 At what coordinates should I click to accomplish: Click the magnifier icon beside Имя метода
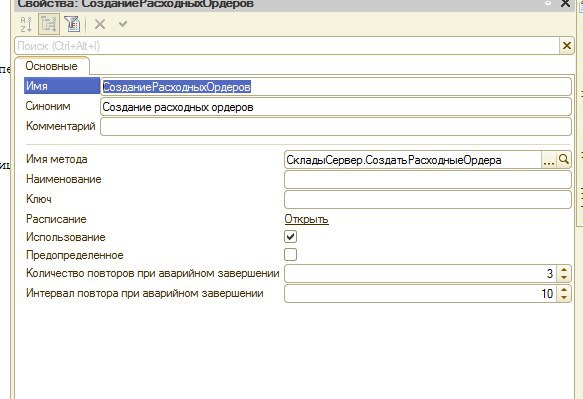tap(564, 160)
